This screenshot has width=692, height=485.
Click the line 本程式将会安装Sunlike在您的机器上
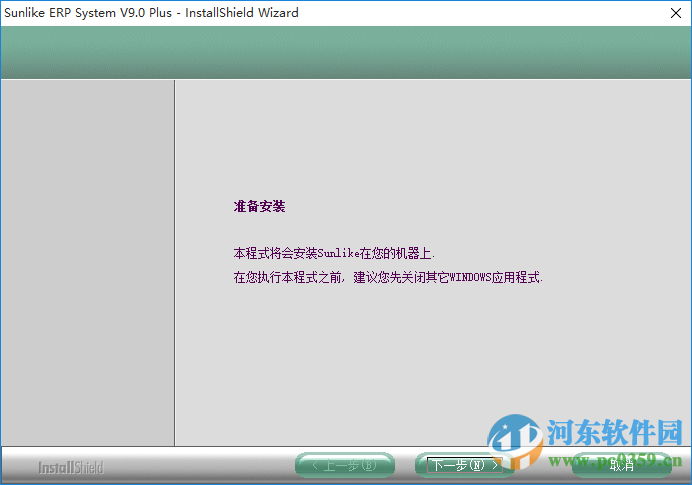pos(334,253)
